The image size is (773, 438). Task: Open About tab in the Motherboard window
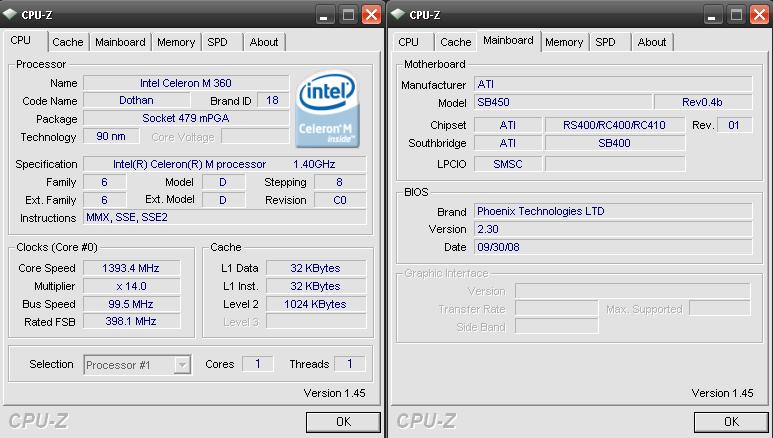[652, 42]
